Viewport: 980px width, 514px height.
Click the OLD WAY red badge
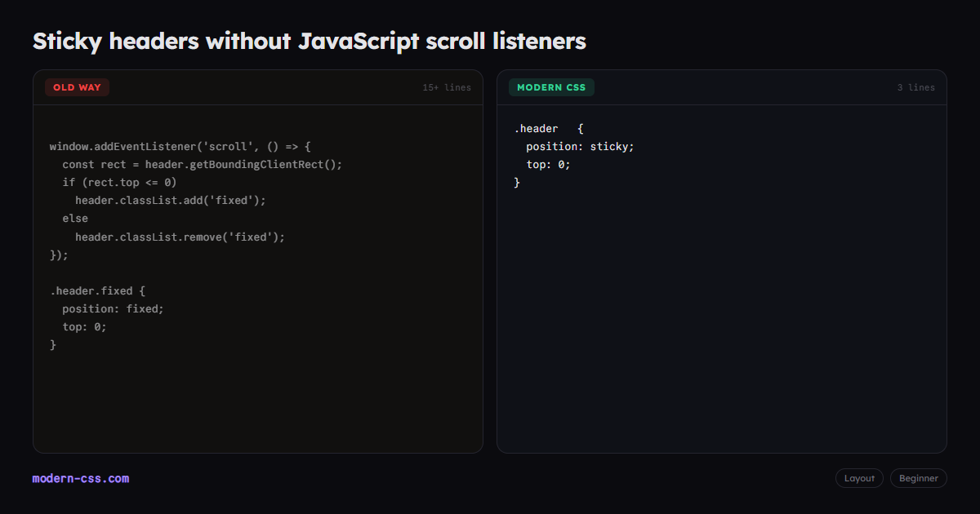[x=77, y=87]
